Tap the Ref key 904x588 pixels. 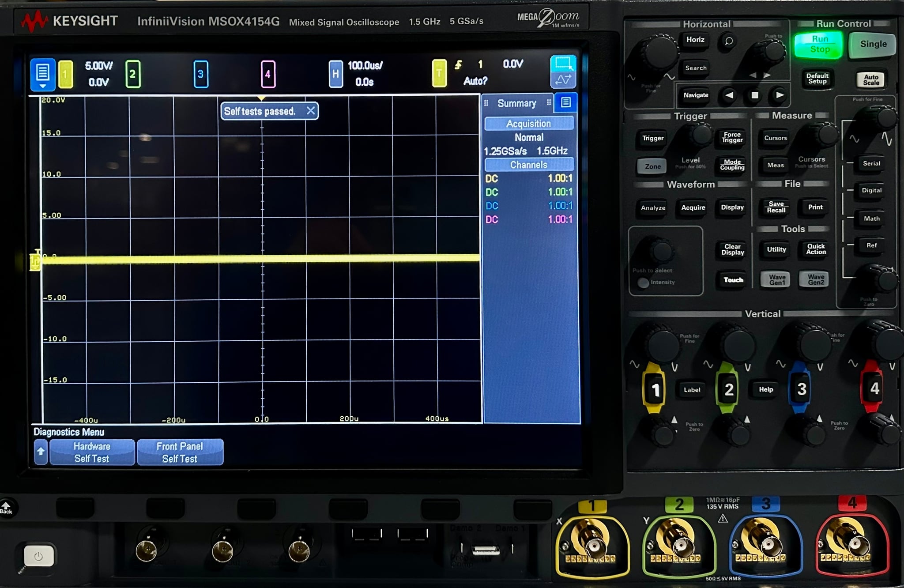(871, 245)
